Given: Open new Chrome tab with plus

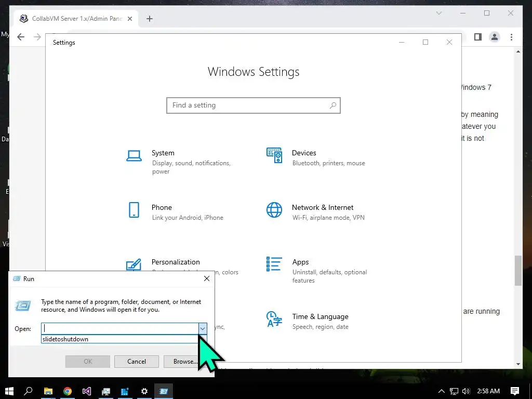Looking at the screenshot, I should click(149, 19).
